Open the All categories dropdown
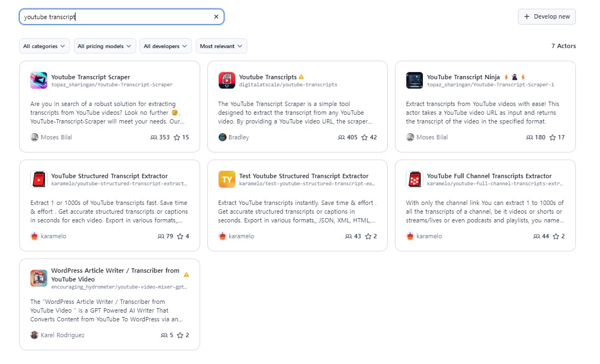Image resolution: width=600 pixels, height=364 pixels. [x=45, y=46]
